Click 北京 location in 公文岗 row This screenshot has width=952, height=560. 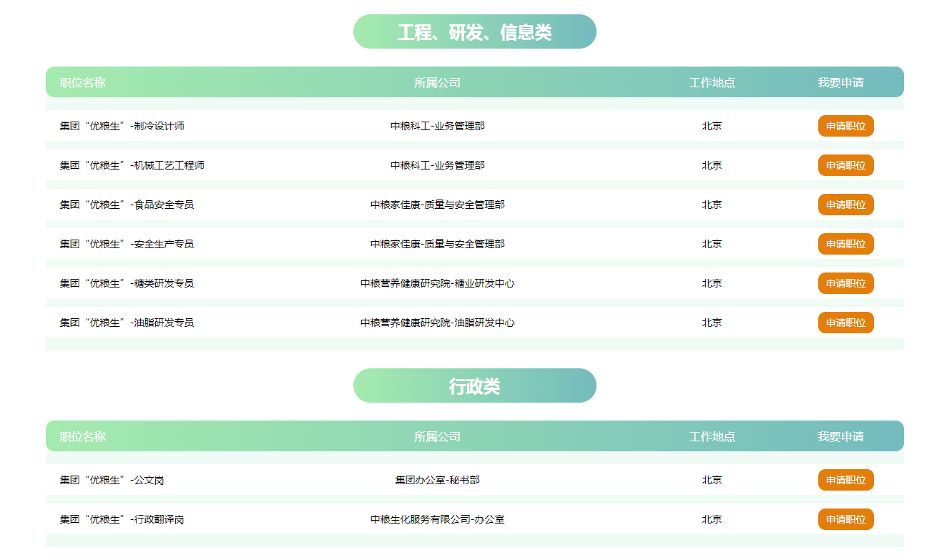[712, 480]
